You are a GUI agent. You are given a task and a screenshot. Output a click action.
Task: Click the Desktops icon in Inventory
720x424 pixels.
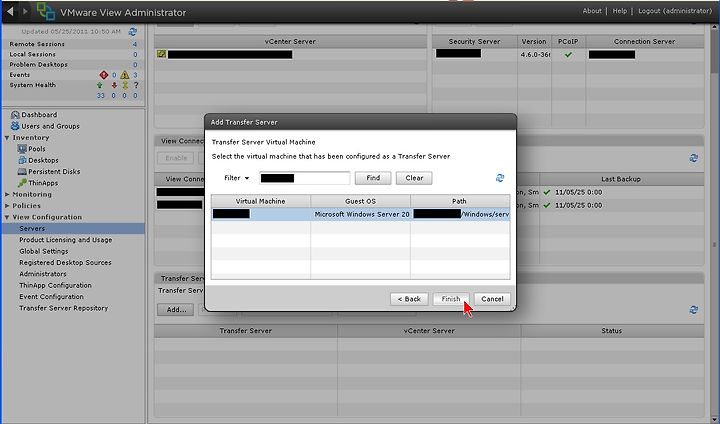22,160
